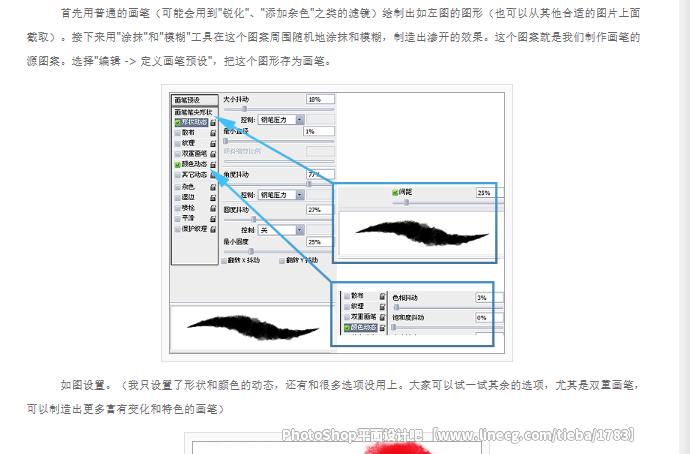The width and height of the screenshot is (690, 454).
Task: Click lock icon beside 双重画笔 in main brush panel
Action: click(213, 154)
